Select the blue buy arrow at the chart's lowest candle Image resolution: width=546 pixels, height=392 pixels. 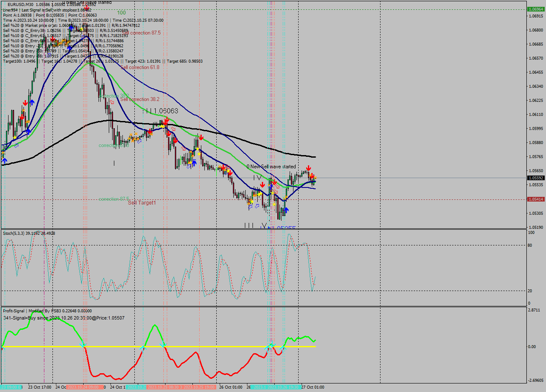(286, 210)
